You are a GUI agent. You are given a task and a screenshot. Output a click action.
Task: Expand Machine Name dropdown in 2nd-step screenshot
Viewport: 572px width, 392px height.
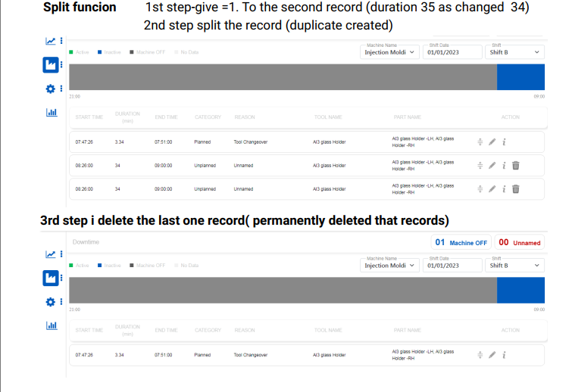[389, 52]
